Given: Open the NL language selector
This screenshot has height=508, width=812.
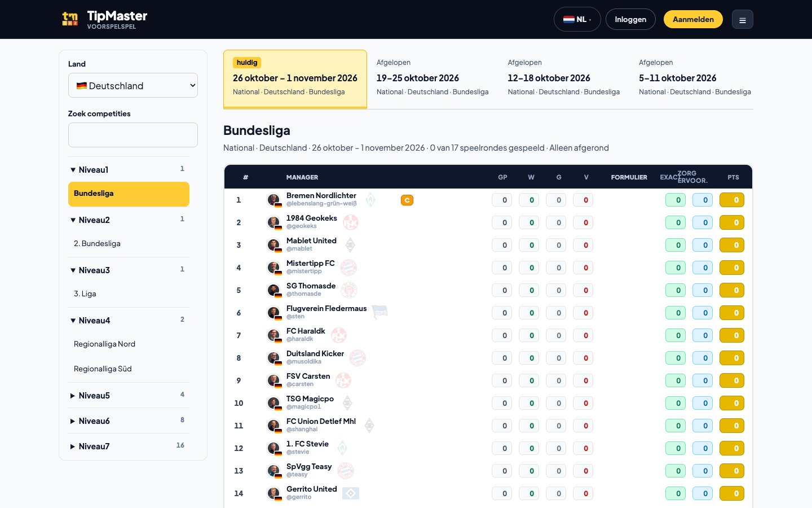Looking at the screenshot, I should 577,19.
